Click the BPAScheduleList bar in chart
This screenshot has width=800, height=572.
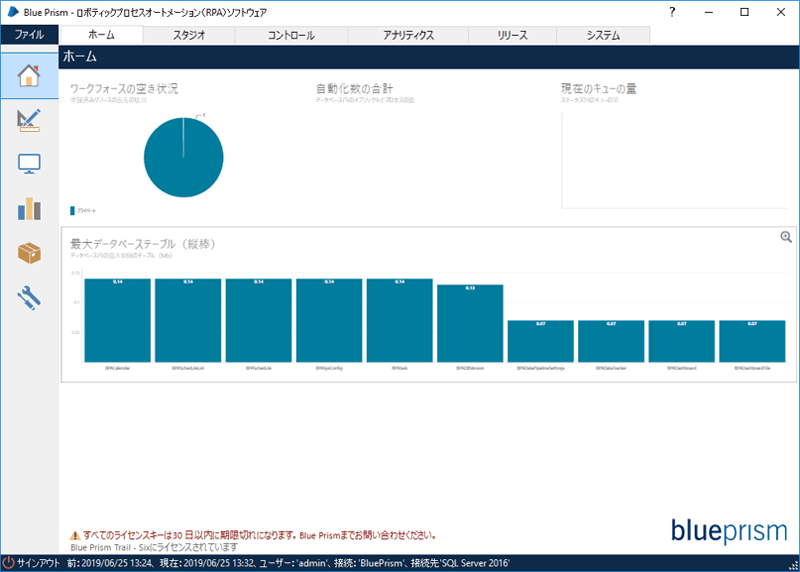[188, 320]
